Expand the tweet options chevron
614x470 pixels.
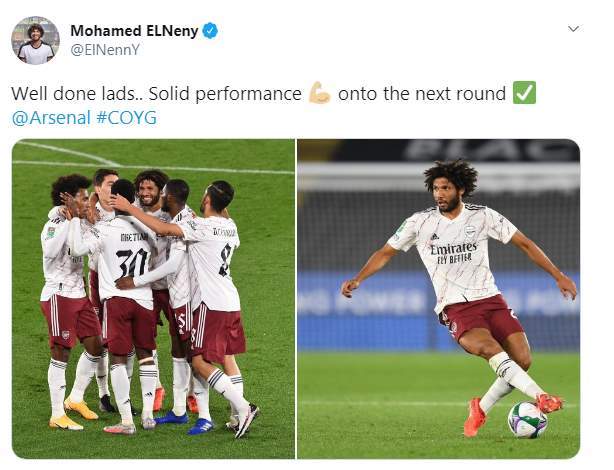coord(573,29)
